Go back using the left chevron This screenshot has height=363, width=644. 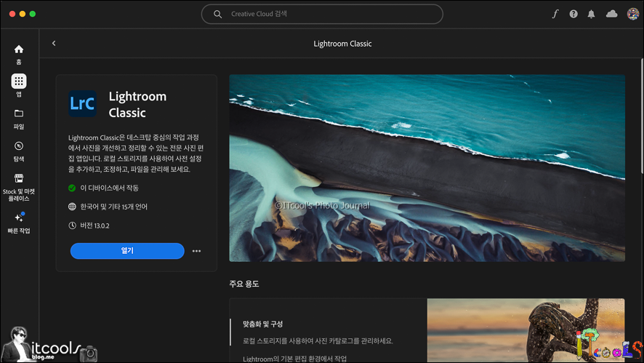click(54, 44)
